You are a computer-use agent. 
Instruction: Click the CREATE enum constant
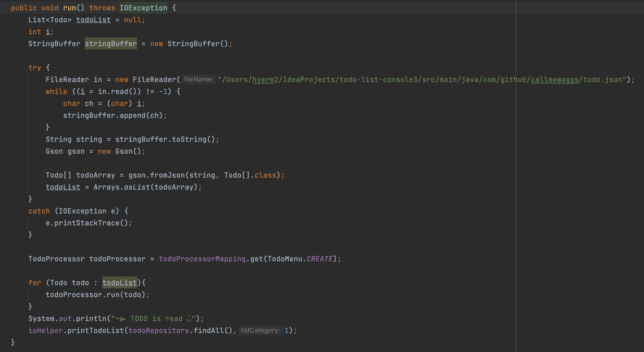click(320, 259)
